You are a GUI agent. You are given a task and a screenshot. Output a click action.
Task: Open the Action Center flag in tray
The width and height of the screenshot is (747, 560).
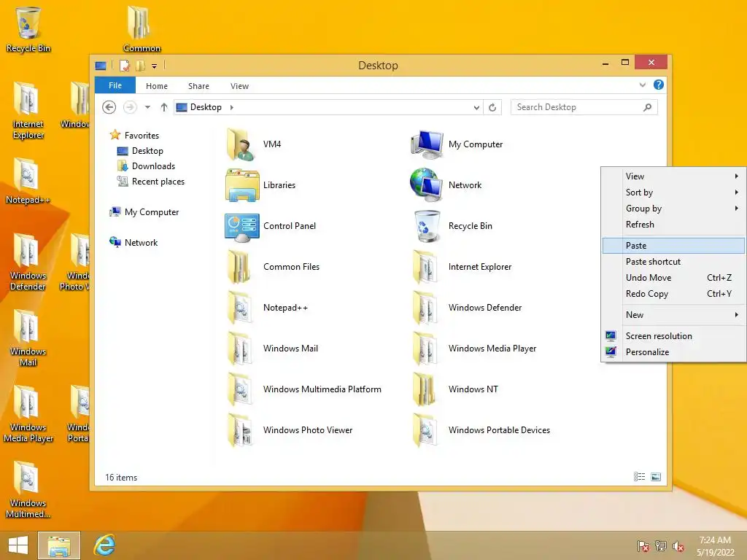643,545
